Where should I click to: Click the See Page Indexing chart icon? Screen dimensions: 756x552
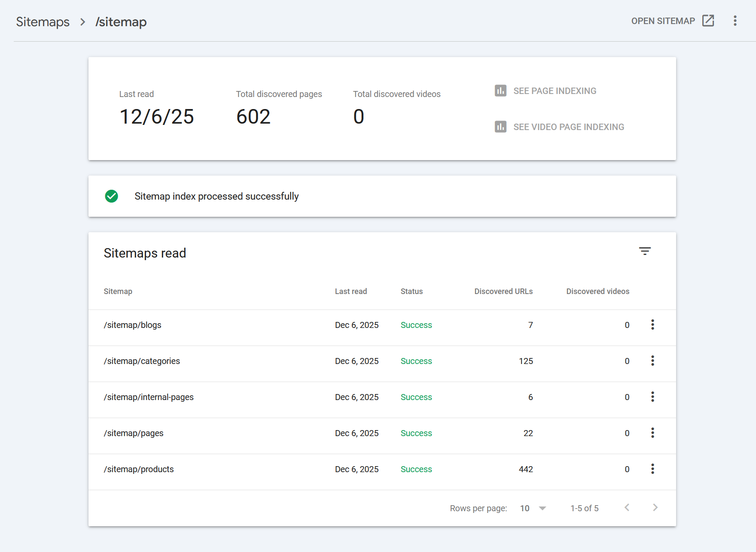(x=500, y=91)
